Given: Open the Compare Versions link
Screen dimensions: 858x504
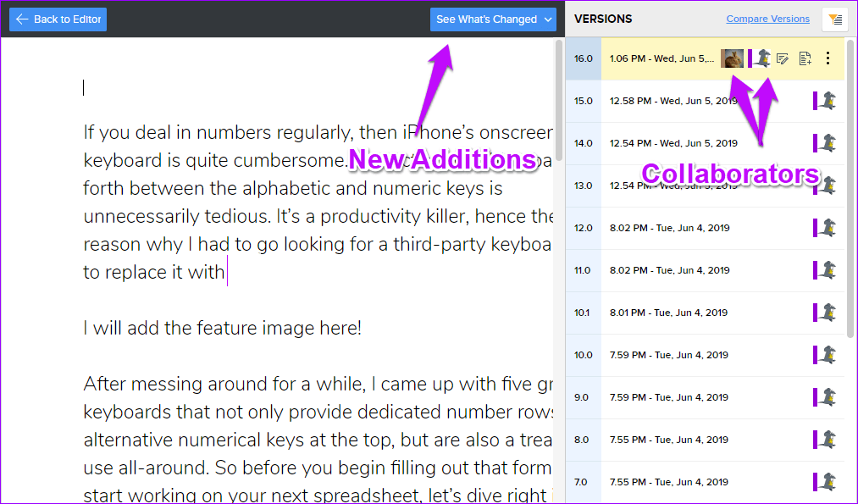Looking at the screenshot, I should point(767,19).
